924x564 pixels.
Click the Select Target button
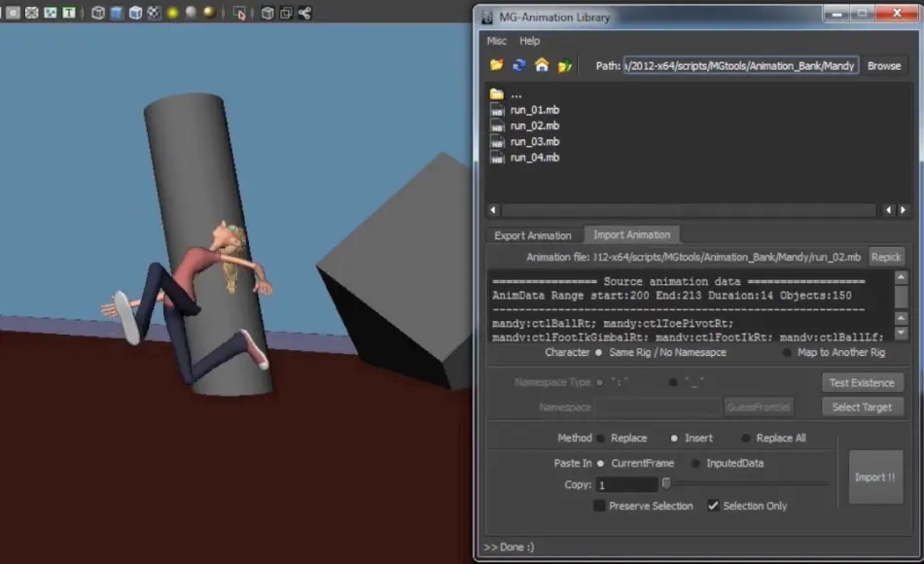pyautogui.click(x=862, y=407)
